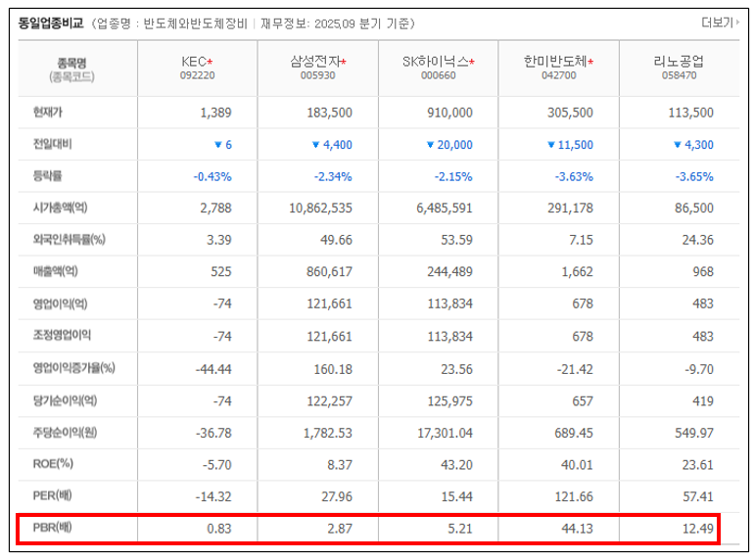
Task: Select the 외국인취득률(%) row label
Action: 69,240
